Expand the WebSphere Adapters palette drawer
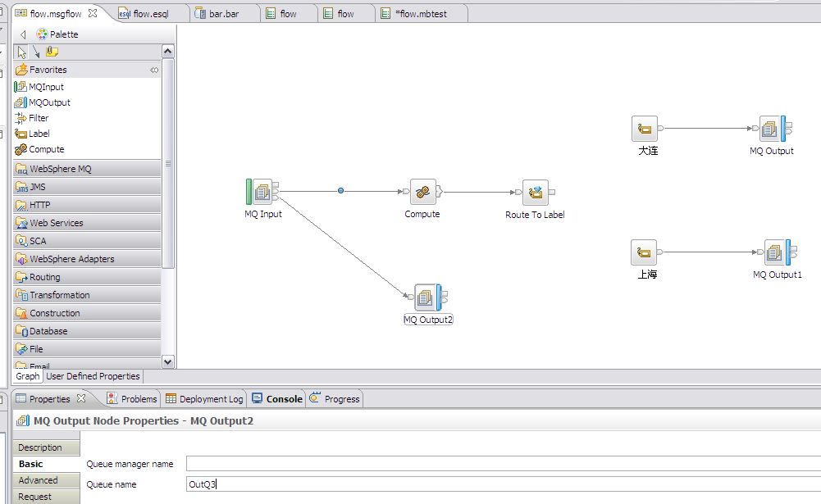 (x=87, y=259)
